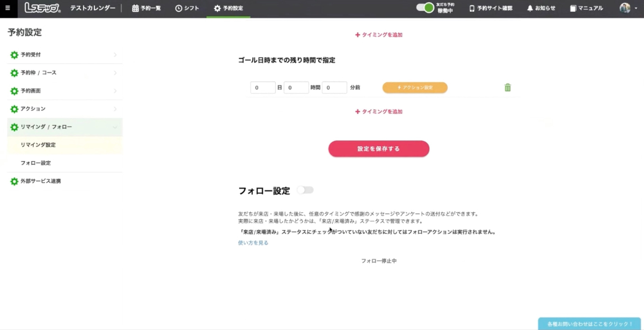Click the gear icon beside 外部サービス連携
Viewport: 644px width, 330px height.
(14, 182)
